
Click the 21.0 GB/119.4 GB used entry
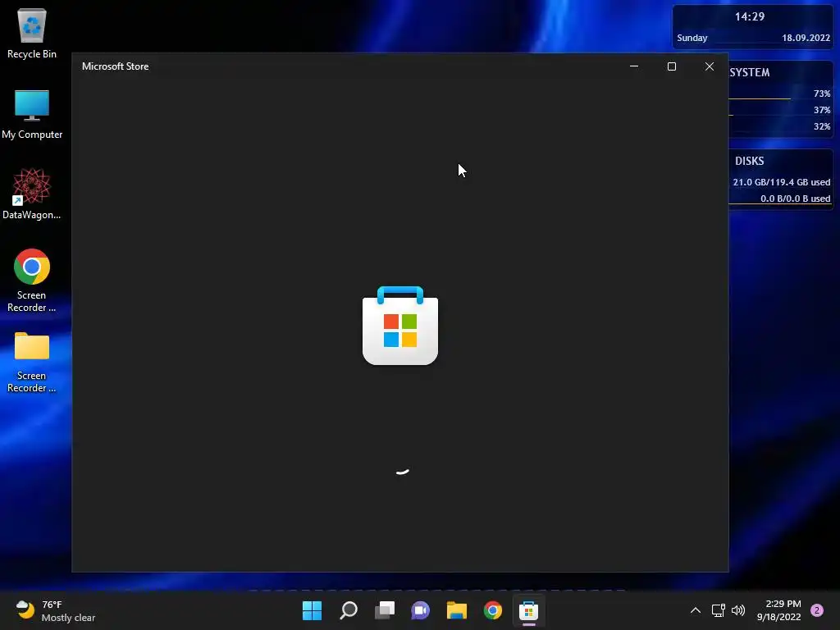[x=781, y=182]
